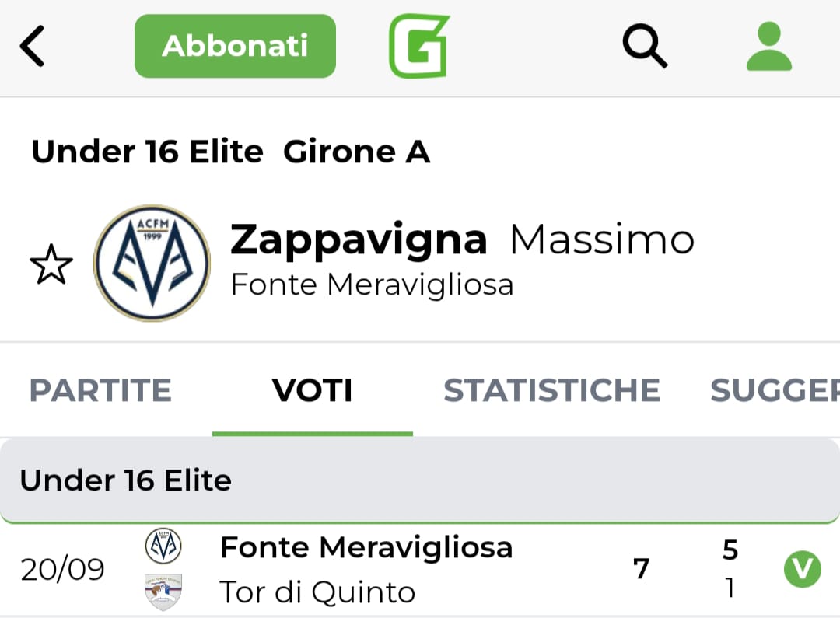Open the STATISTICHE tab
Image resolution: width=840 pixels, height=618 pixels.
coord(551,390)
